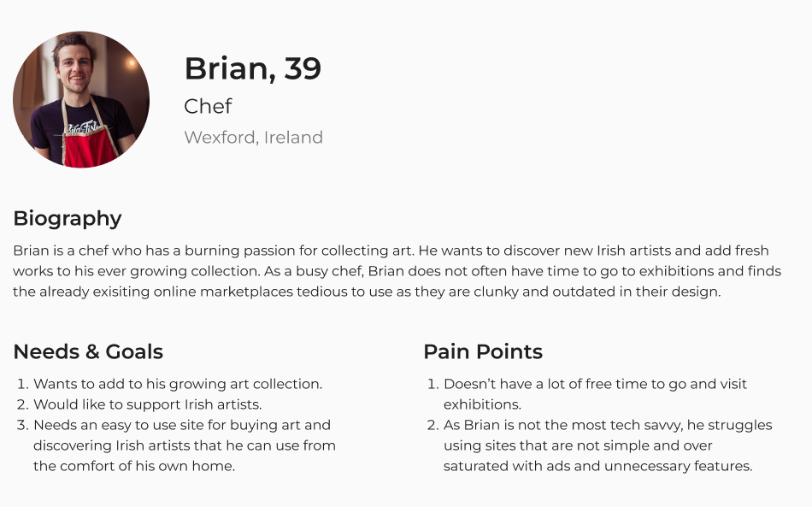Image resolution: width=812 pixels, height=507 pixels.
Task: Click number "3." in the Needs & Goals list
Action: tap(23, 426)
